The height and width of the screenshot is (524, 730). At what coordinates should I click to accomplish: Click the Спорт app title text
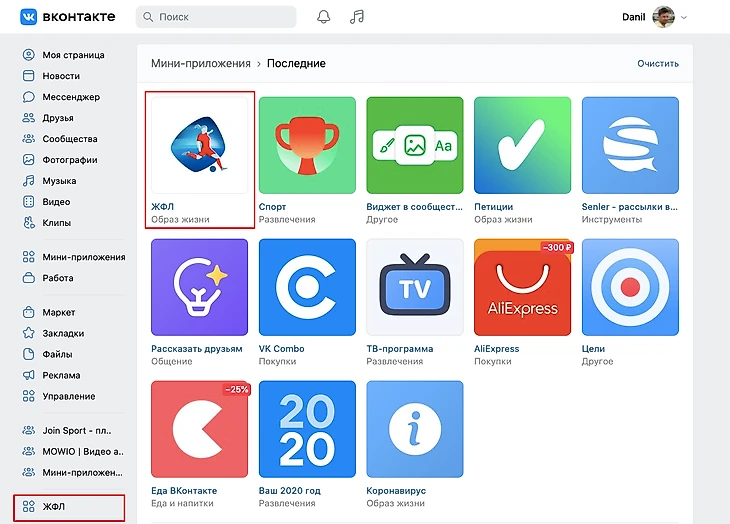point(272,207)
